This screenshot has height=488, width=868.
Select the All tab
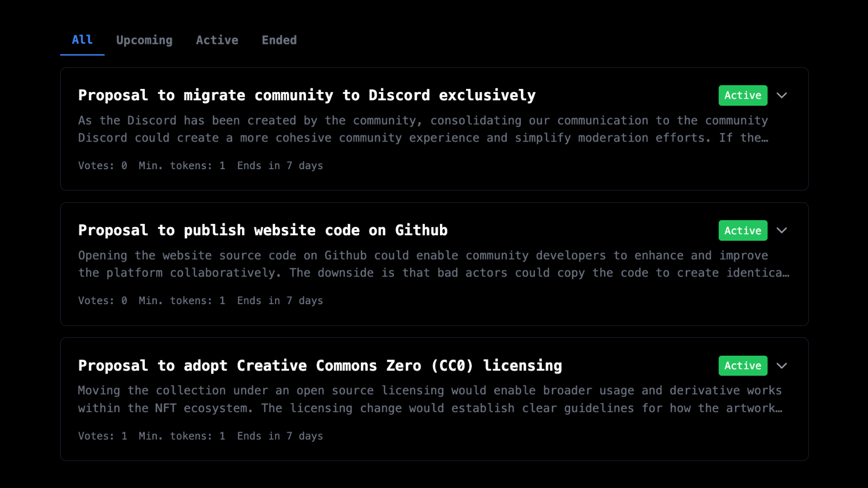point(82,40)
